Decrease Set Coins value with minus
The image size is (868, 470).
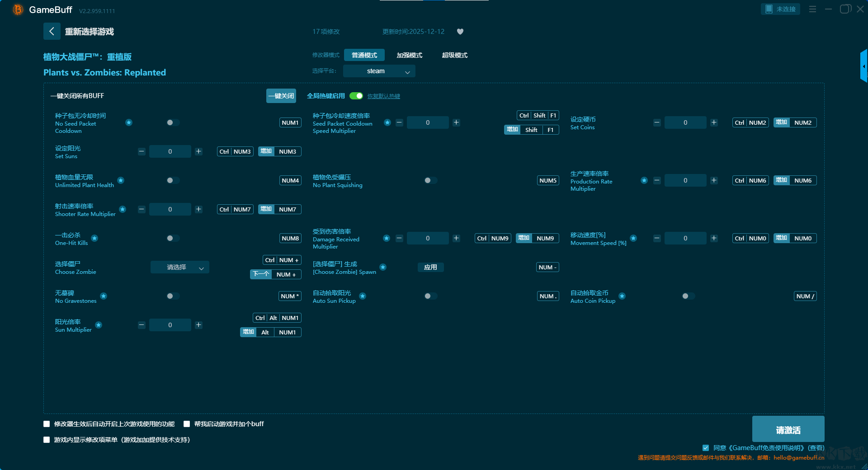pos(657,122)
